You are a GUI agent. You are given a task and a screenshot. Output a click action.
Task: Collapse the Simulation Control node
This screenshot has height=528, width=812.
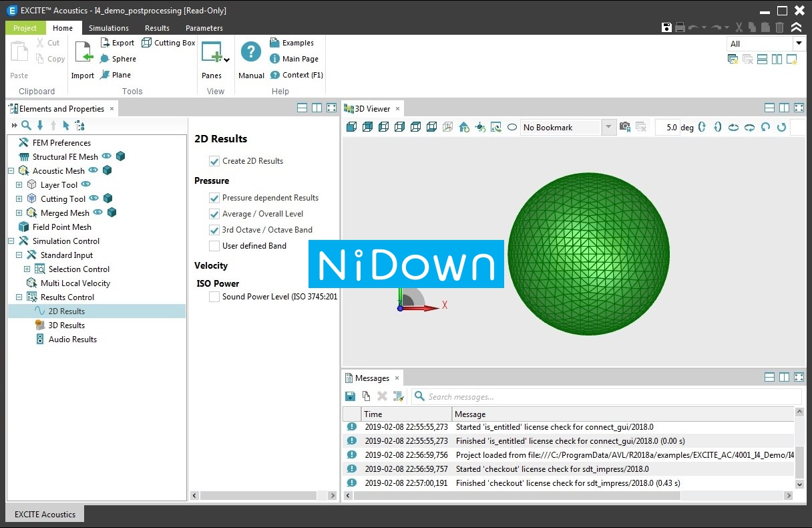tap(11, 241)
